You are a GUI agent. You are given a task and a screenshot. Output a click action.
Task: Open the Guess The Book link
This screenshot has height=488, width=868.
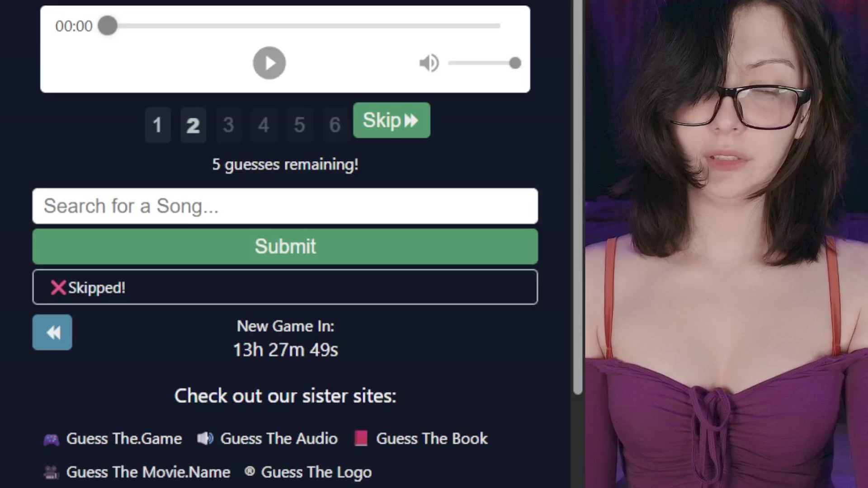(x=432, y=438)
